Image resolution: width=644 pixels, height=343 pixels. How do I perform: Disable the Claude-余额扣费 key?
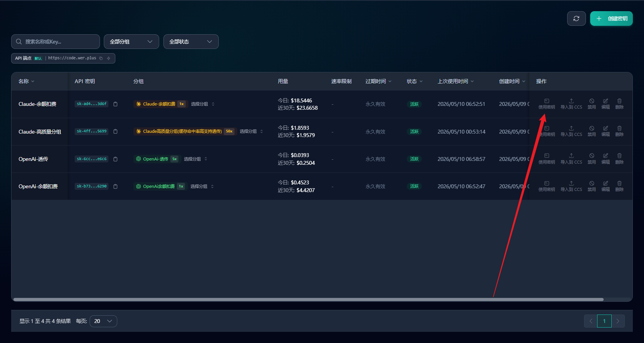pos(592,104)
